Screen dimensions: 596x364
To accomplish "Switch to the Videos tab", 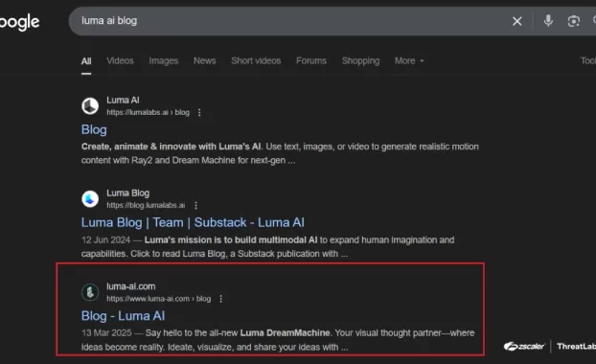I will coord(120,60).
